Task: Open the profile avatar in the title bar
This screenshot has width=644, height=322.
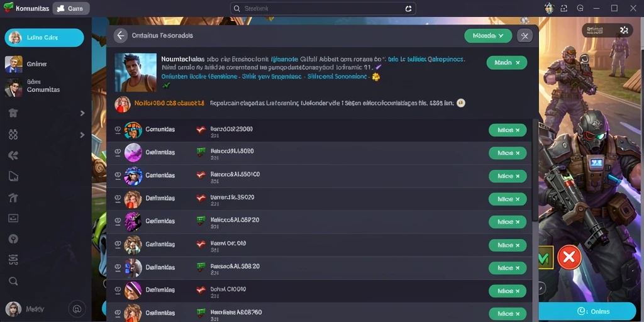Action: (x=550, y=8)
